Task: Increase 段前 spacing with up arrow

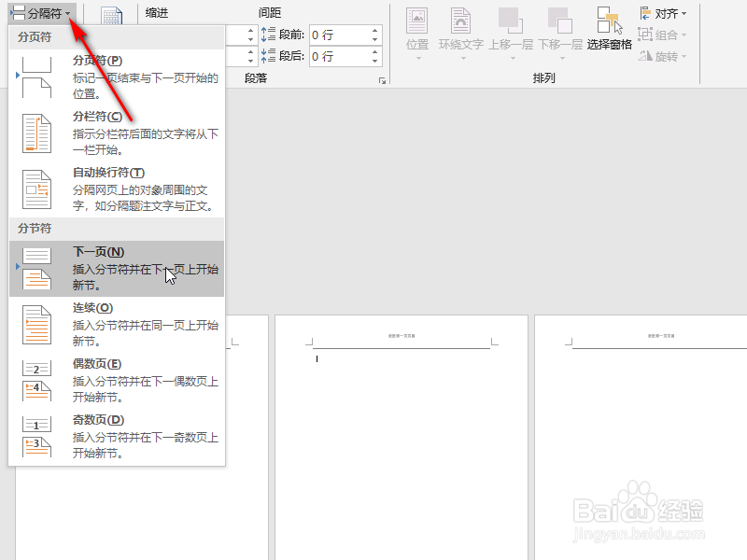Action: pos(375,30)
